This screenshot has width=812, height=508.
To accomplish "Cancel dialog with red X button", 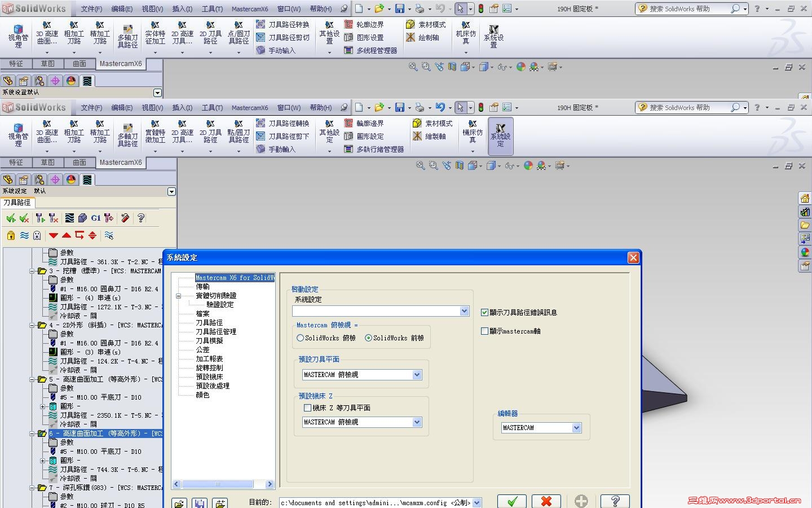I will 546,501.
